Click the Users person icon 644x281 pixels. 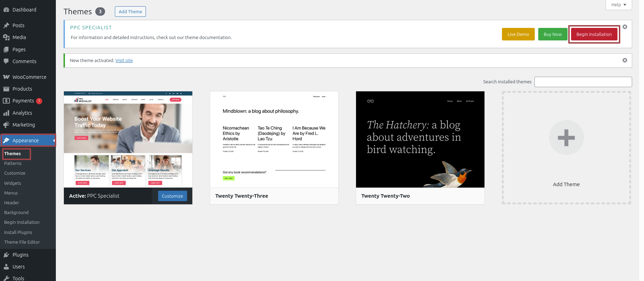tap(6, 267)
